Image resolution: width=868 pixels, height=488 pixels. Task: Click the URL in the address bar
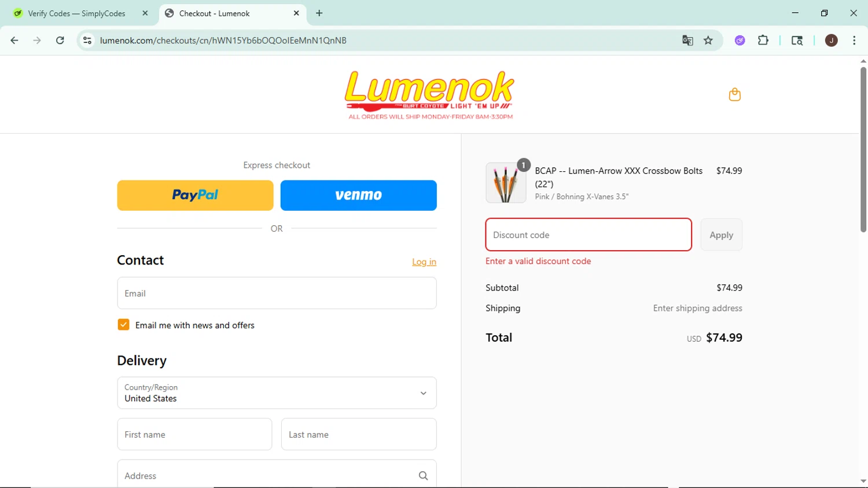click(x=223, y=41)
